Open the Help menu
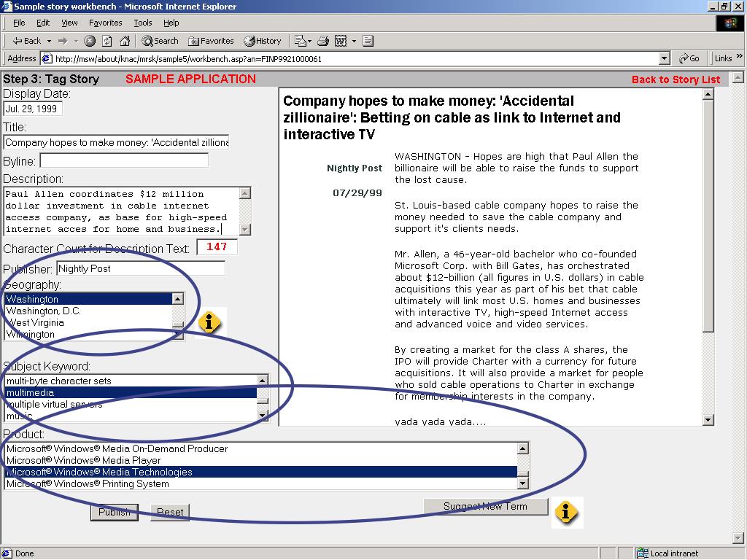This screenshot has width=747, height=560. (171, 23)
